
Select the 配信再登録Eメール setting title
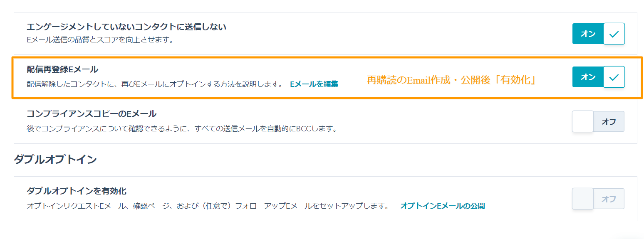tap(62, 69)
